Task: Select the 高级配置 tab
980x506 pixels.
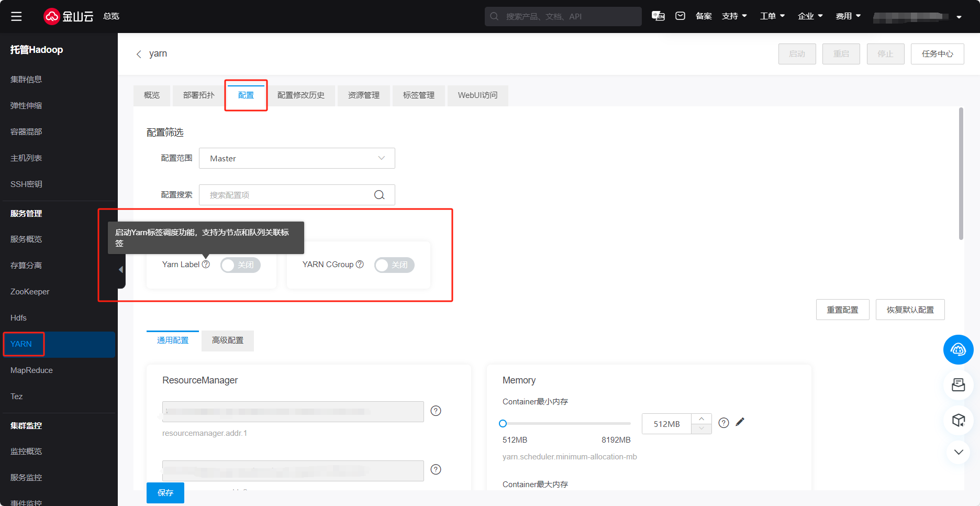Action: click(228, 340)
